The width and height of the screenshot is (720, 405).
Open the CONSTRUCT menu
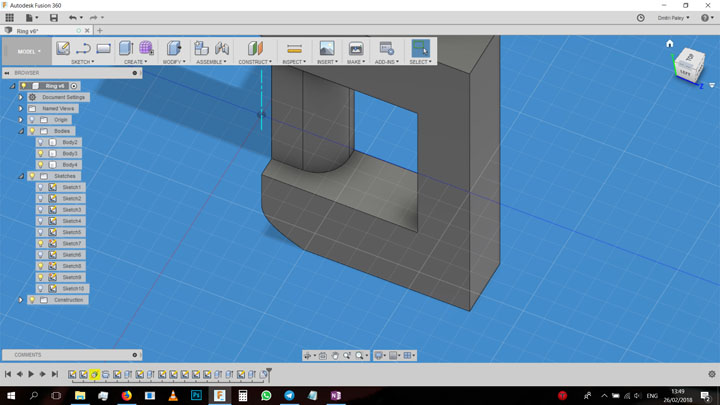(255, 62)
